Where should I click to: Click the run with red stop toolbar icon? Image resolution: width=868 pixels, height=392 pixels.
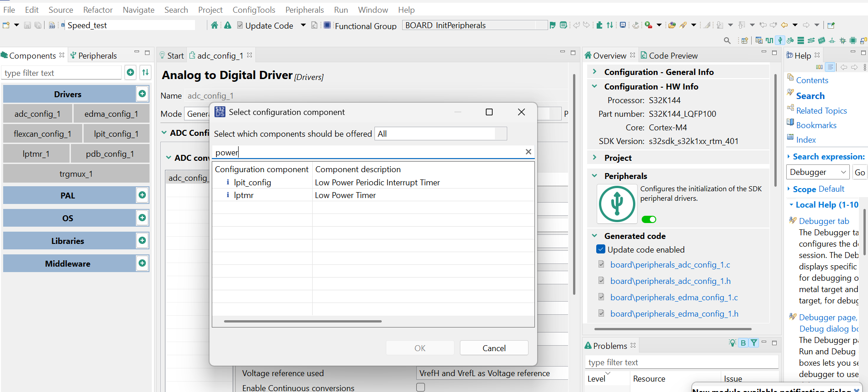[x=649, y=25]
